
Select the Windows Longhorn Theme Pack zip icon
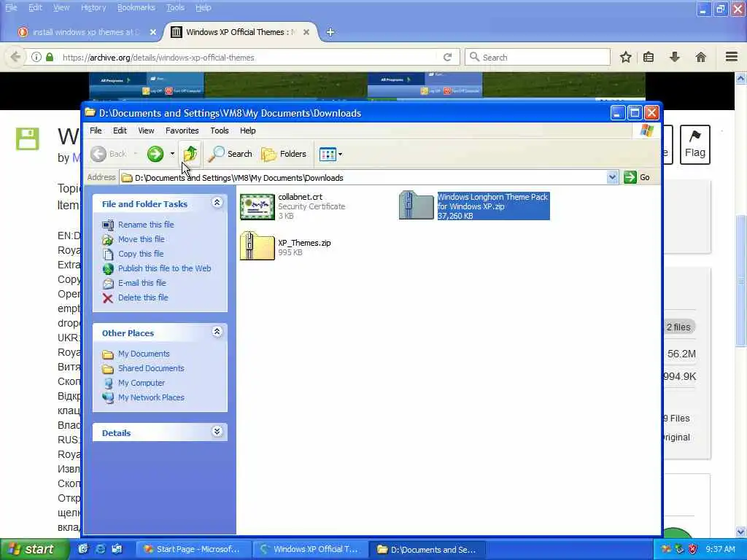[x=416, y=205]
